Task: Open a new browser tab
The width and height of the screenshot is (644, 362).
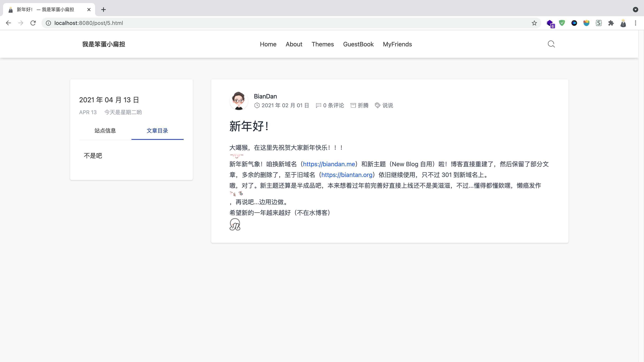Action: click(x=103, y=10)
